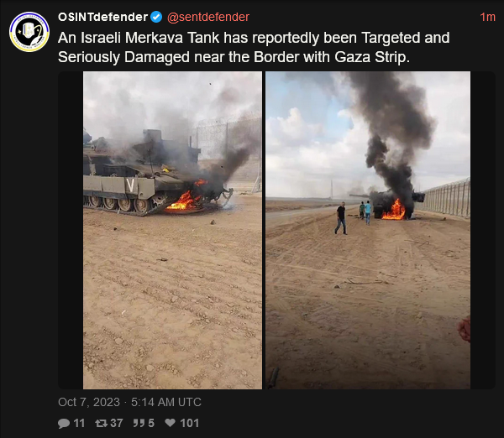Open the left burning tank photo
This screenshot has height=438, width=504.
172,230
